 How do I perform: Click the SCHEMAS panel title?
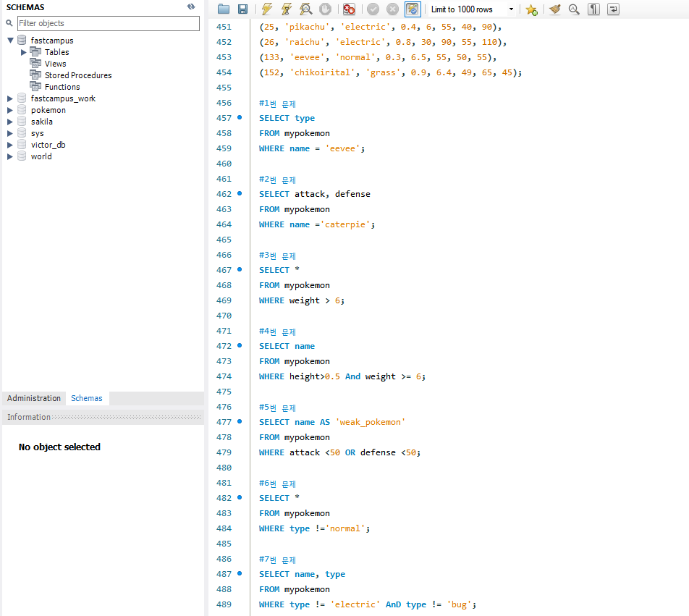tap(25, 7)
